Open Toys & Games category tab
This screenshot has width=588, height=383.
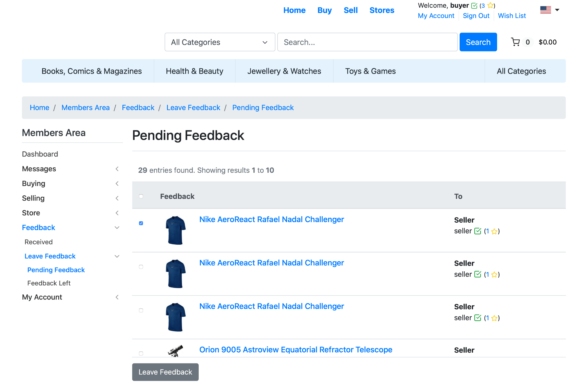pos(370,71)
